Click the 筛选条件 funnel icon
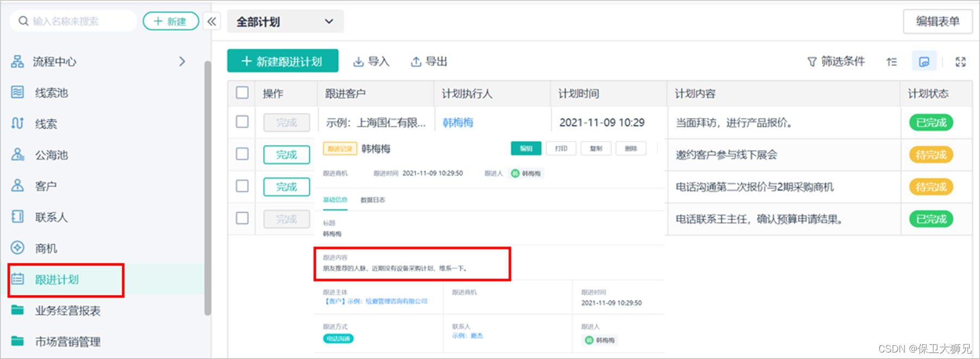This screenshot has width=980, height=359. point(812,62)
